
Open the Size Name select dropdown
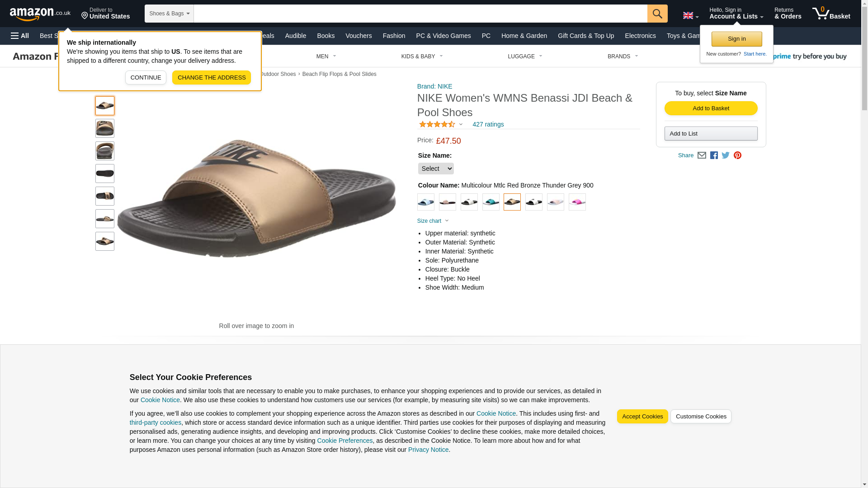[435, 169]
